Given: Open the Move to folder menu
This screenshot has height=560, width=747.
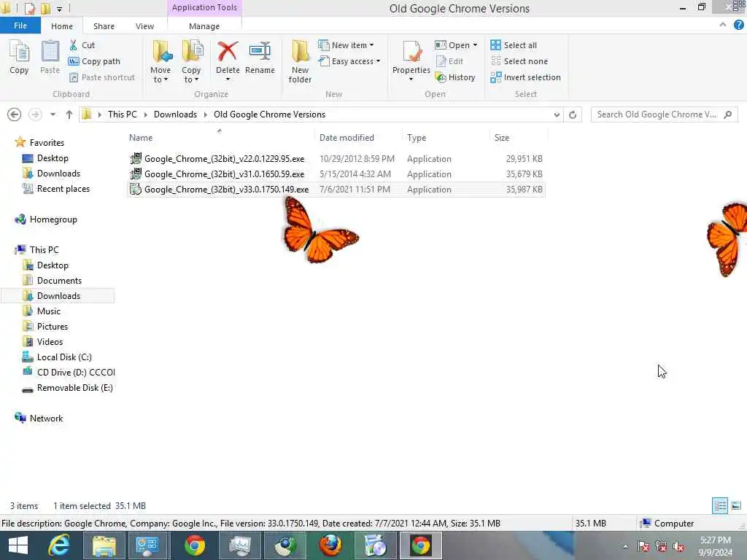Looking at the screenshot, I should (160, 61).
